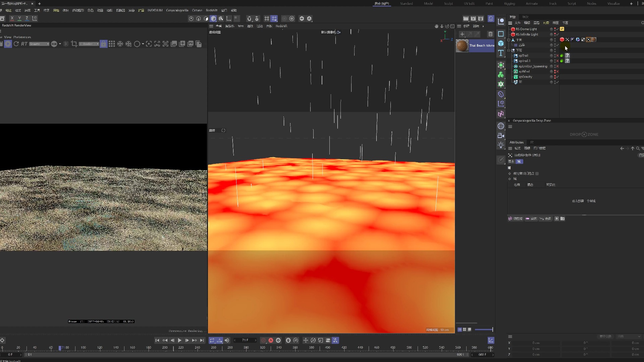This screenshot has width=644, height=362.
Task: Open the Sculpt layout tab
Action: (x=448, y=4)
